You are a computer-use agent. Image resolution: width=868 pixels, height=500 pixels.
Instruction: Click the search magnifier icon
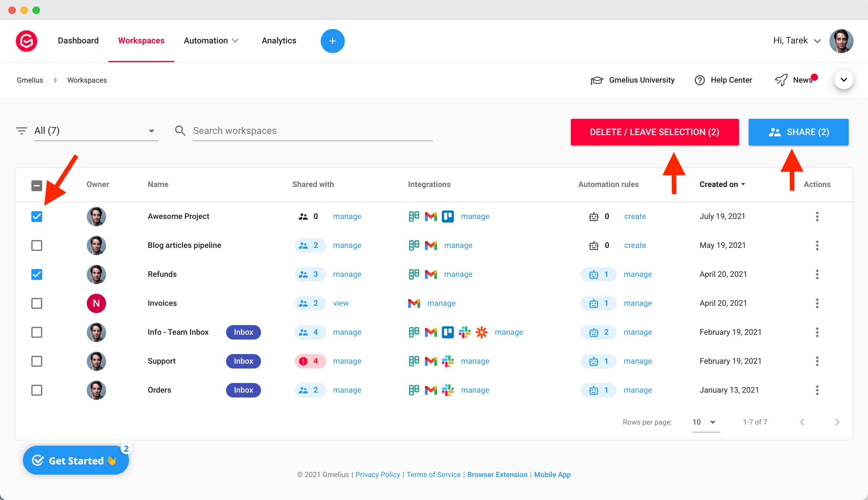[180, 131]
